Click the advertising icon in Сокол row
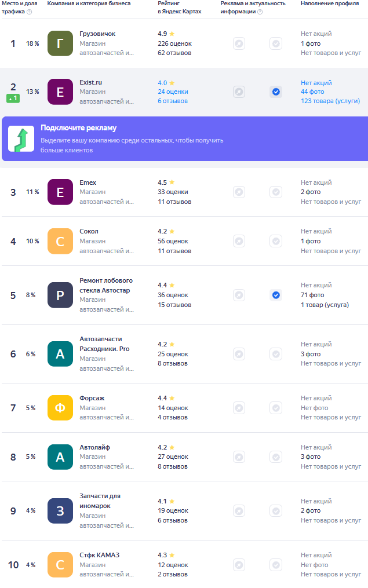 coord(239,241)
